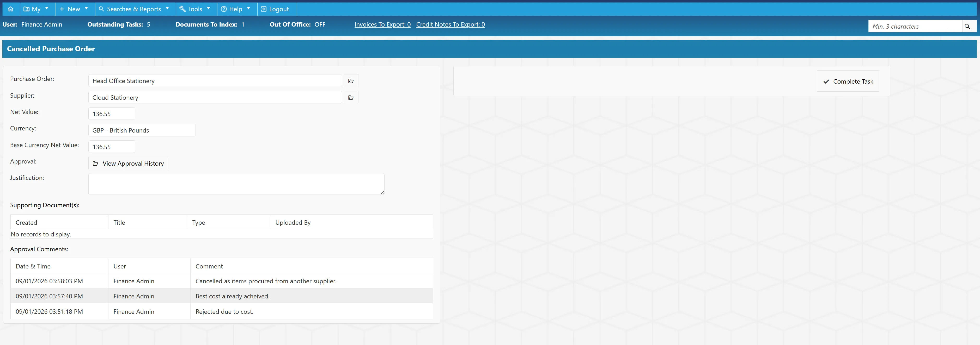Open the Credit Notes To Export link

[x=451, y=25]
